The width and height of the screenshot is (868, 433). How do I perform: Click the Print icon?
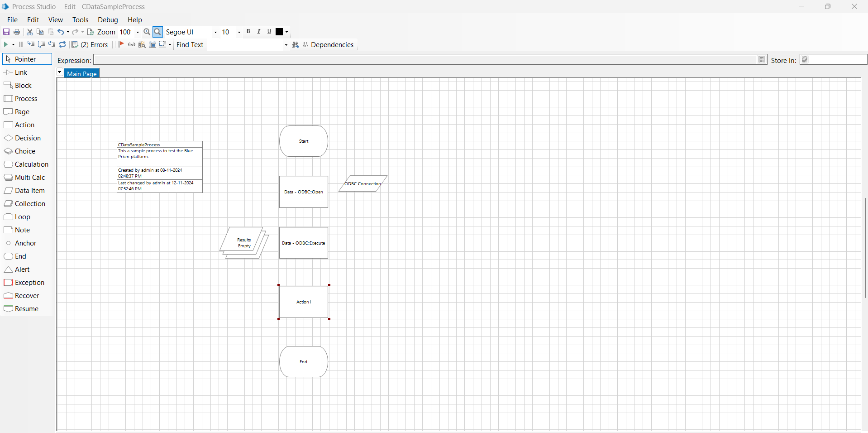(x=17, y=32)
